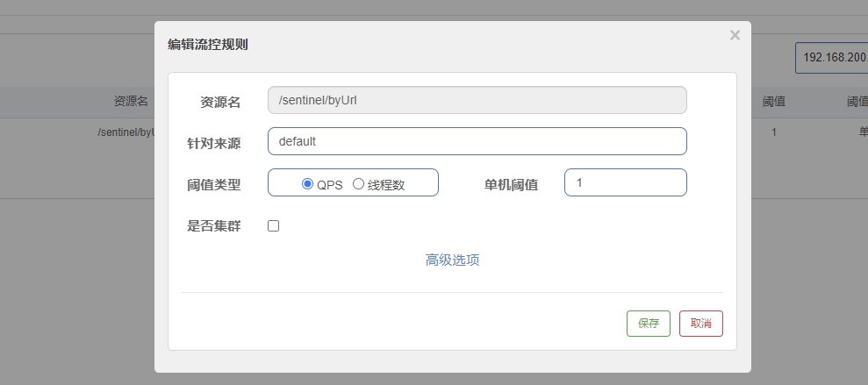This screenshot has height=385, width=868.
Task: Select the QPS radio button
Action: click(x=307, y=184)
